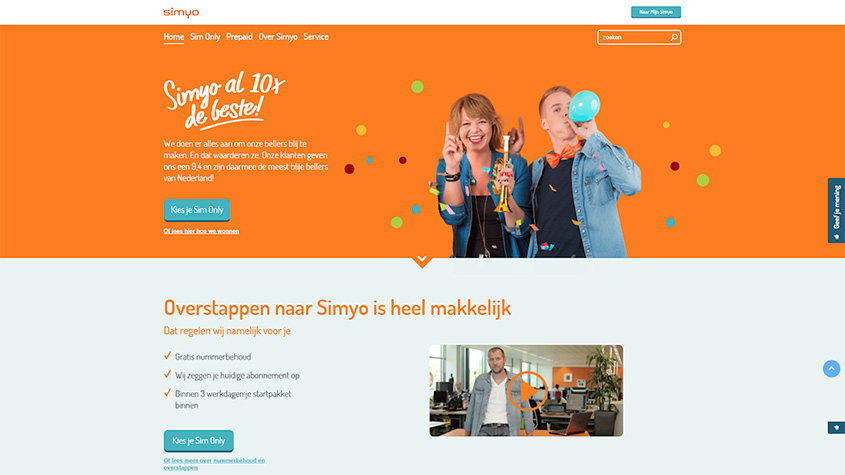This screenshot has width=845, height=475.
Task: Follow the Of lees hier hoe we wonnen link
Action: coord(201,231)
